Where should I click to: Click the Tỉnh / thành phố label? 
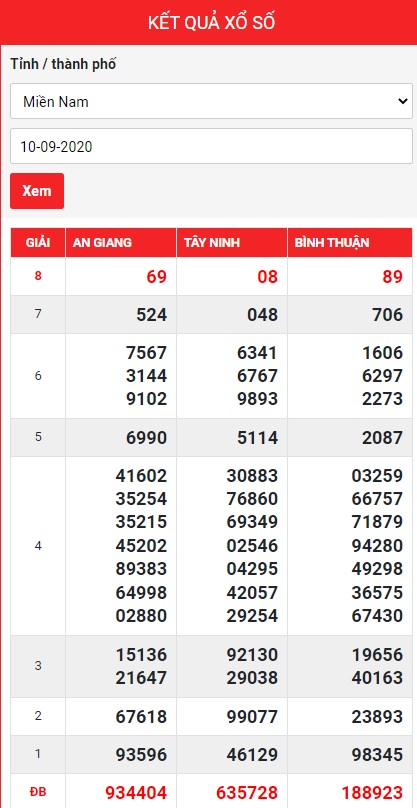[x=63, y=64]
